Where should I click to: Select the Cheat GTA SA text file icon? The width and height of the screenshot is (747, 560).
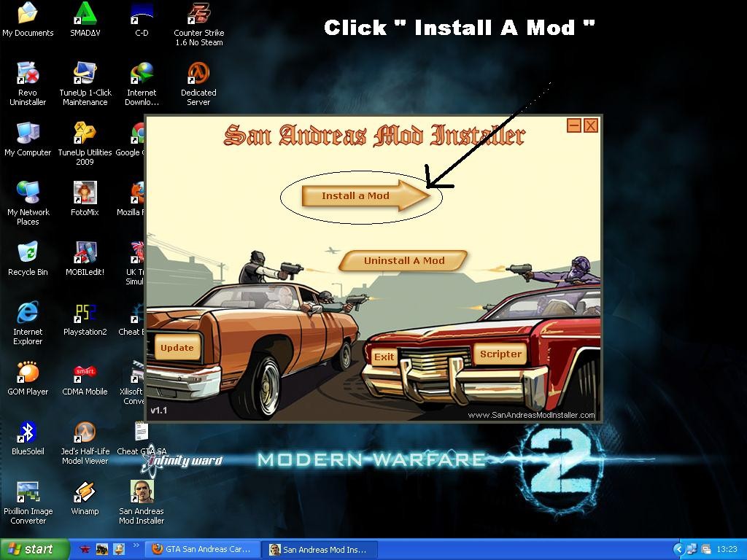pos(142,437)
